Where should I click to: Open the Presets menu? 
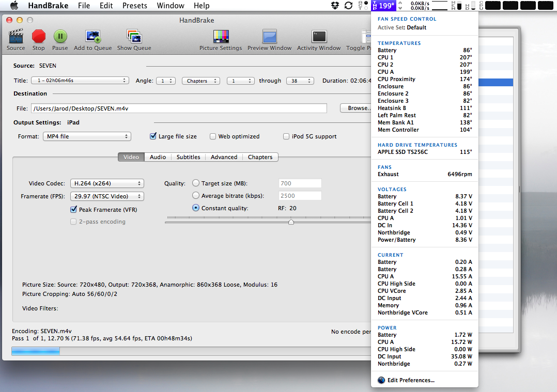point(135,5)
